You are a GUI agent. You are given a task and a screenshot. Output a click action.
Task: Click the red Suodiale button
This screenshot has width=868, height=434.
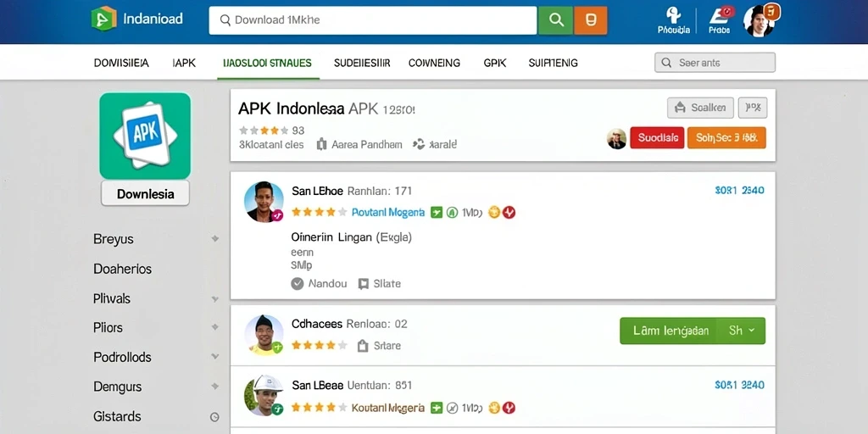[657, 138]
